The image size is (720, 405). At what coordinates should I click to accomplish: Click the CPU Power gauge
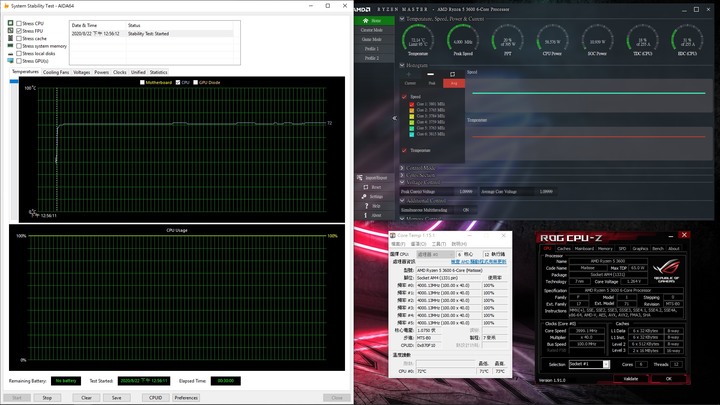(552, 39)
